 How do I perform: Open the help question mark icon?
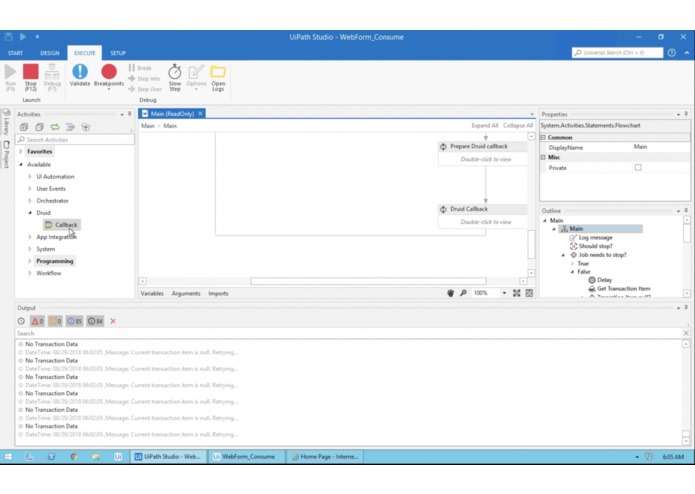tap(672, 53)
